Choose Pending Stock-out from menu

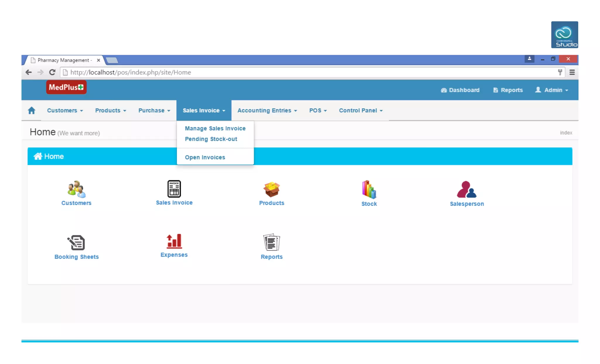coord(211,139)
